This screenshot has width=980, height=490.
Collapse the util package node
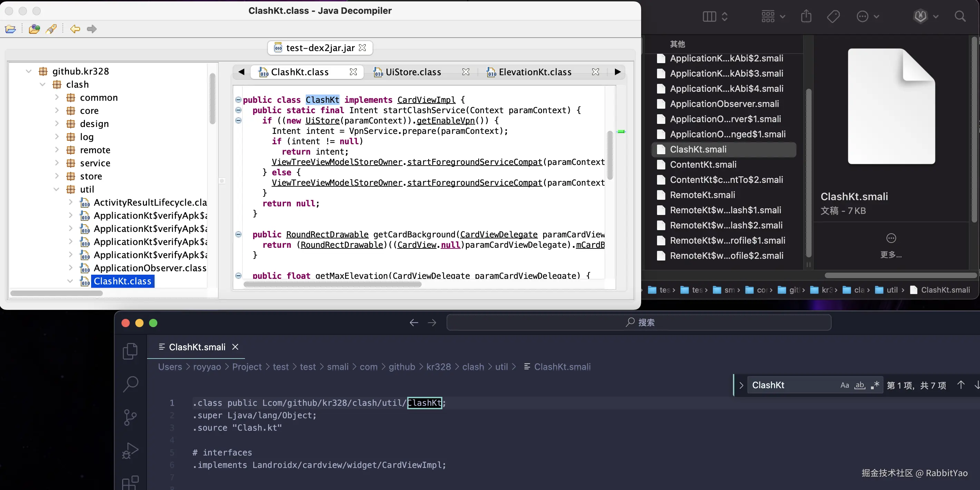click(57, 189)
